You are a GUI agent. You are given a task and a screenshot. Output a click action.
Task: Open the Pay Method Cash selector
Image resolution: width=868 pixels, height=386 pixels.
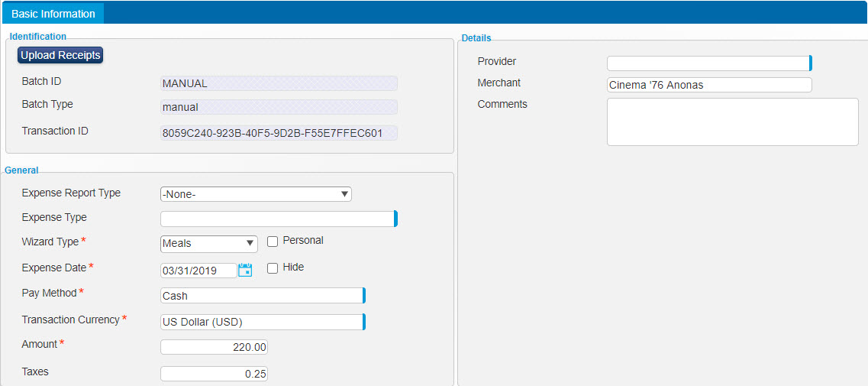point(263,296)
